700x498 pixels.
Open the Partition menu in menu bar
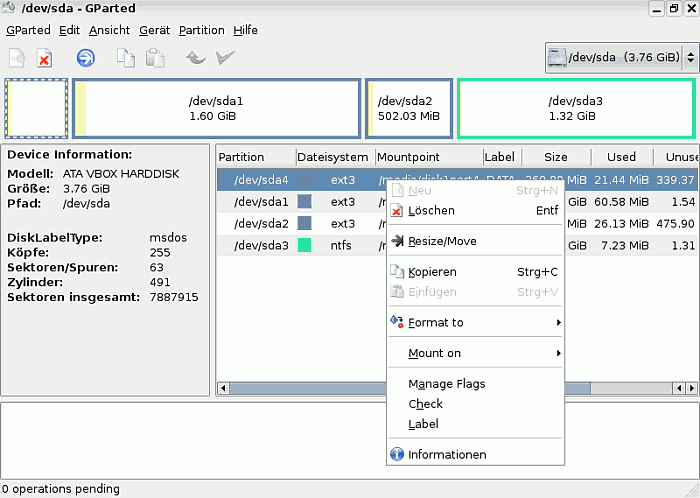(201, 30)
